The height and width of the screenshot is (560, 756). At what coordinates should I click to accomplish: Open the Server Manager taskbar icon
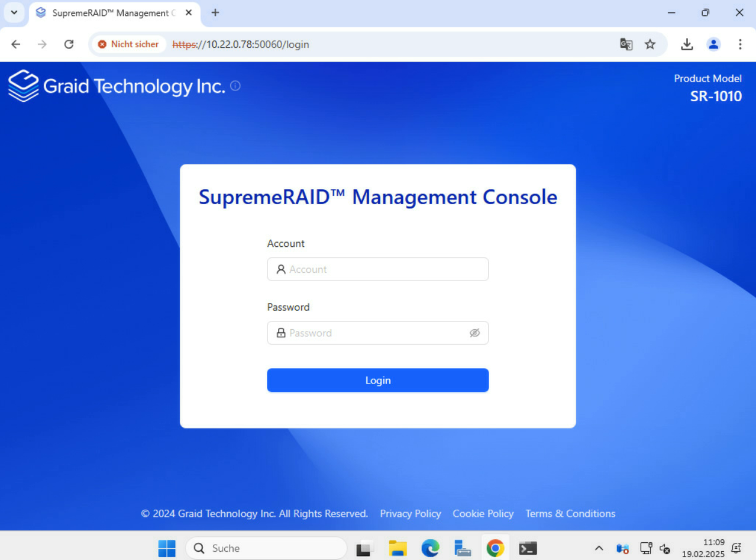463,548
